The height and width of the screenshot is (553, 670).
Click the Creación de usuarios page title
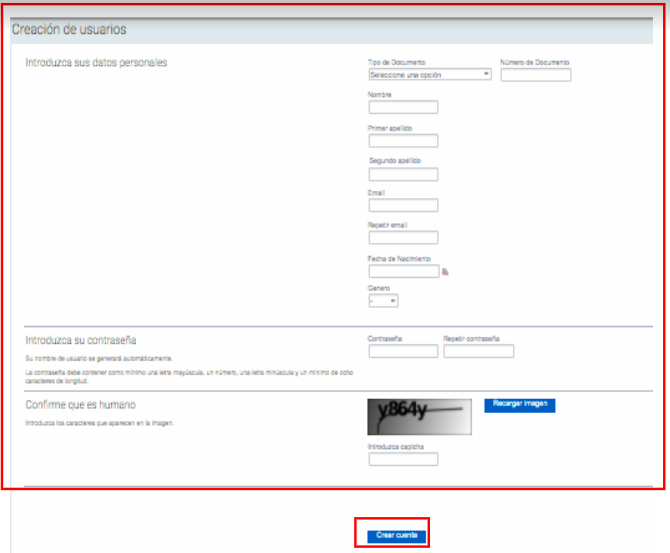[69, 31]
